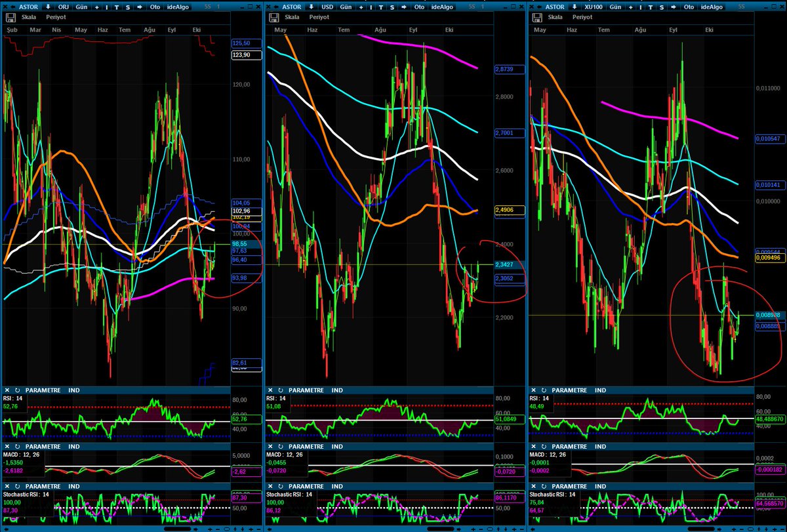Toggle the S tool in the ORJ chart toolbar
The image size is (787, 532).
(x=128, y=7)
